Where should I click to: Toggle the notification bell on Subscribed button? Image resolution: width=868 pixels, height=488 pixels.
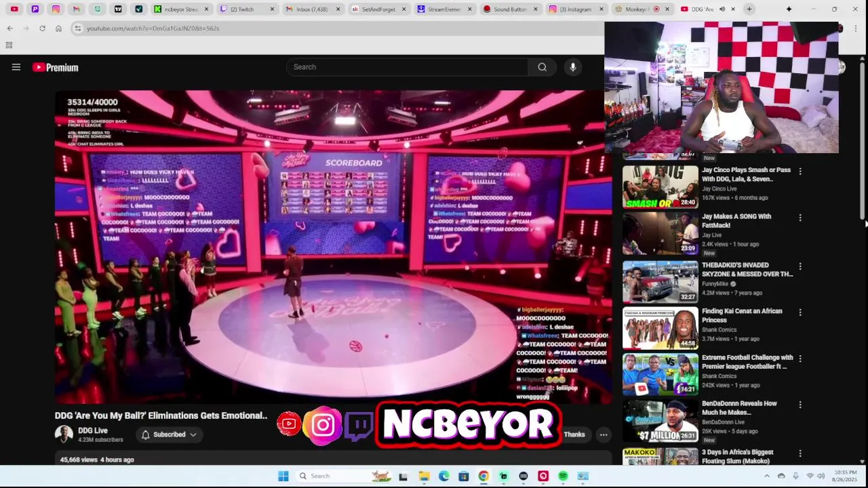coord(145,434)
